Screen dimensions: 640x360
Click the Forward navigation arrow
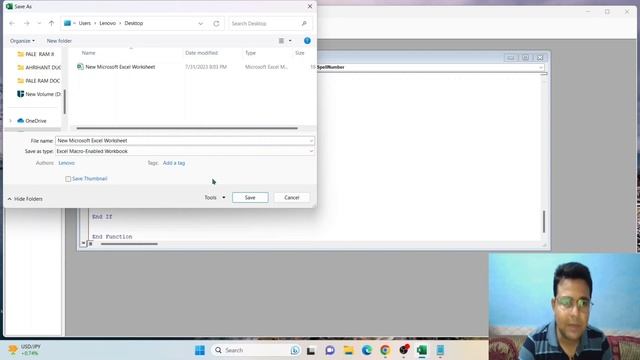27,23
